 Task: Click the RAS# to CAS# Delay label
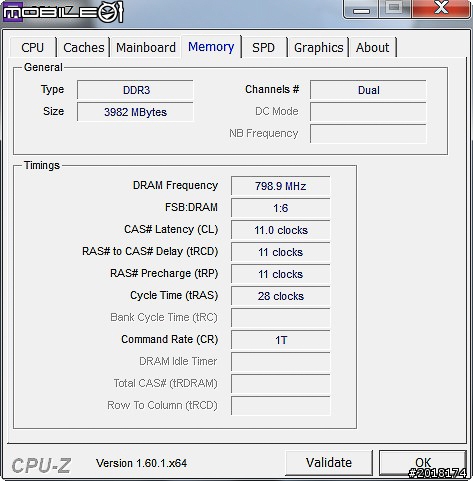coord(150,251)
